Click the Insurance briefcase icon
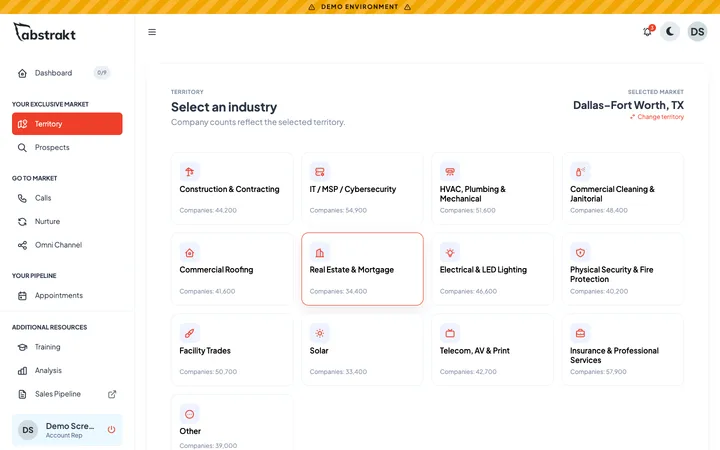This screenshot has height=450, width=720. pos(580,333)
